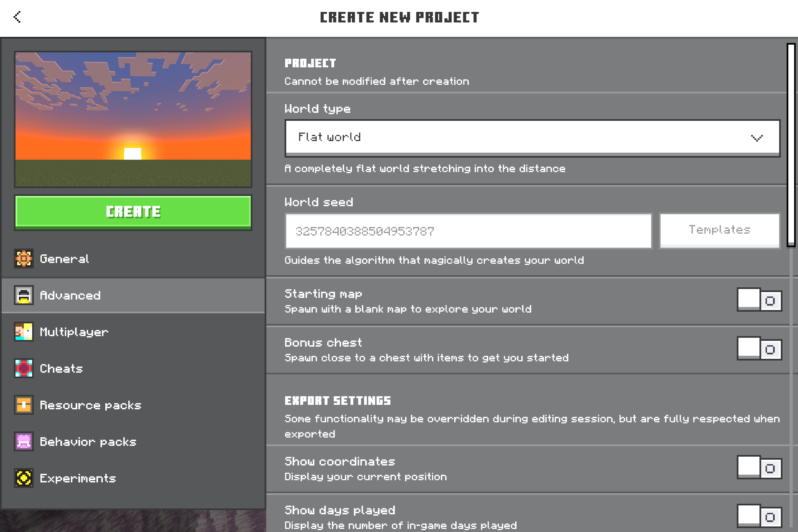798x532 pixels.
Task: Click the Resource packs chest icon
Action: (24, 405)
